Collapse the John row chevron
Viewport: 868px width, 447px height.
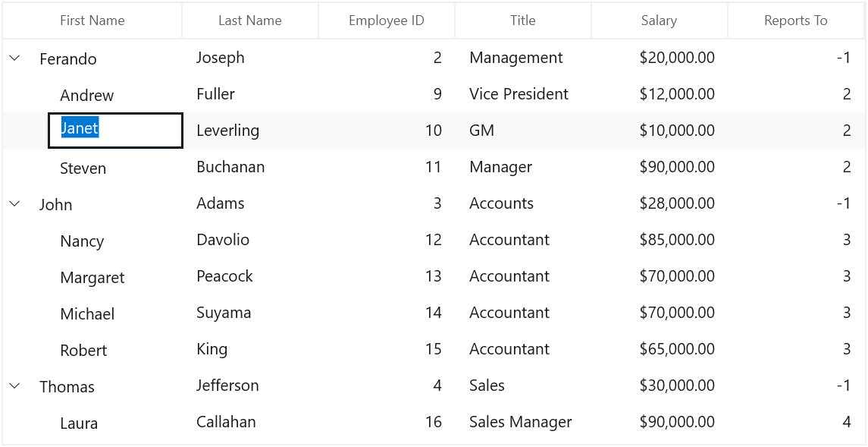pos(15,204)
